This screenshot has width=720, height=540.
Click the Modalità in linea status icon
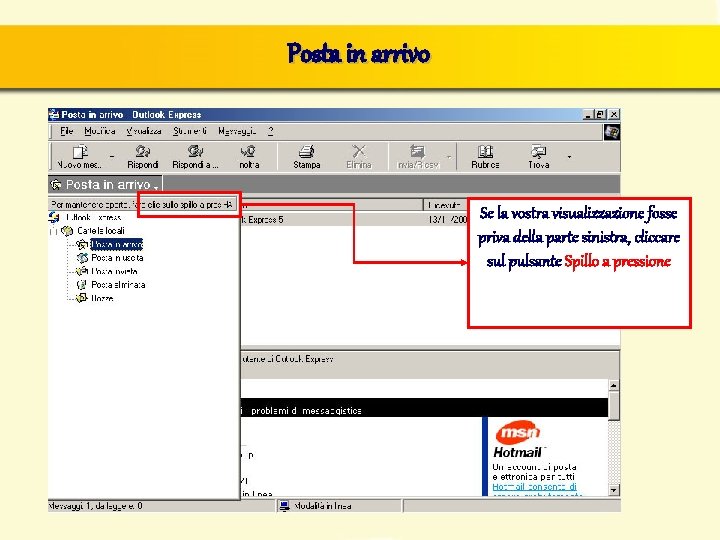(x=284, y=506)
